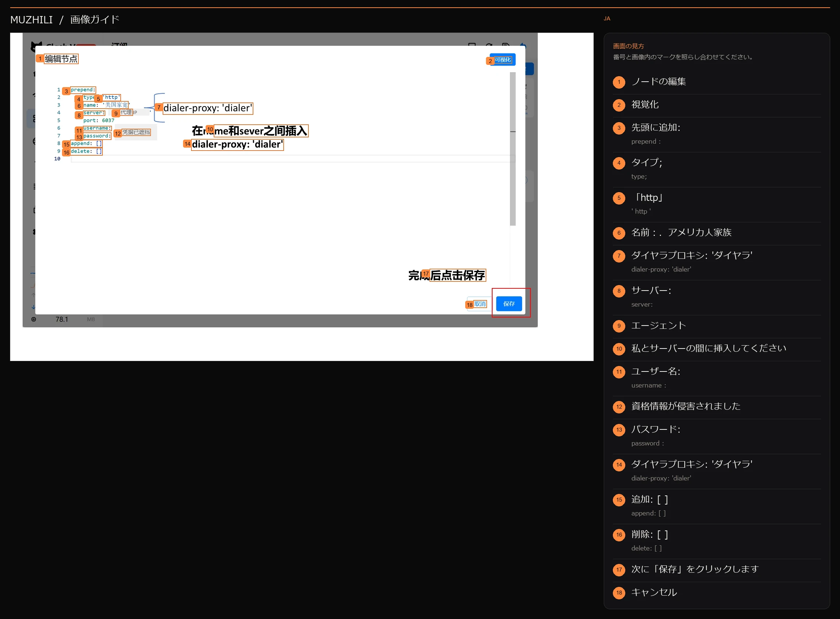Select legend item 10 私とサーバーの間に挿入してください

[717, 349]
